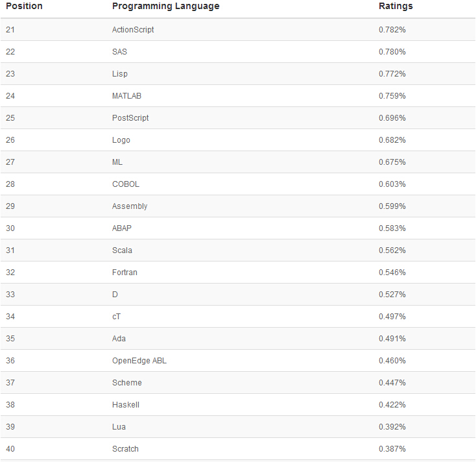This screenshot has height=462, width=476.
Task: Select the PostScript table entry
Action: [130, 118]
